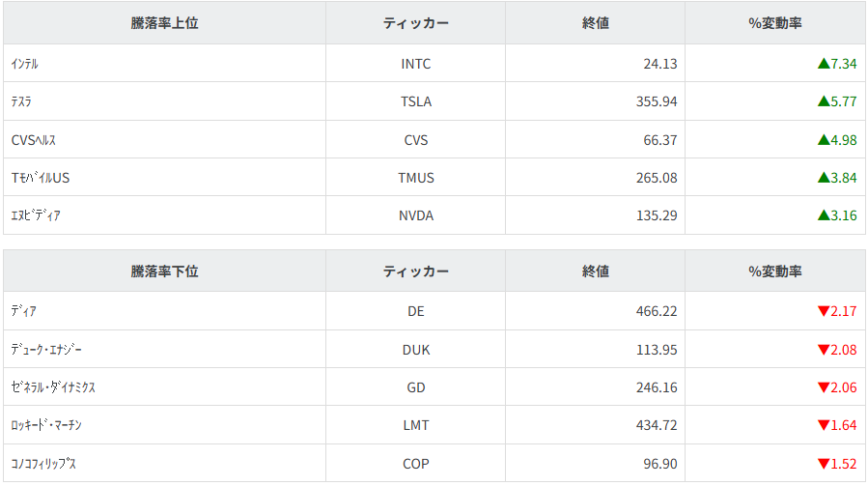
Task: Open the エヌビディア company name
Action: coord(36,215)
